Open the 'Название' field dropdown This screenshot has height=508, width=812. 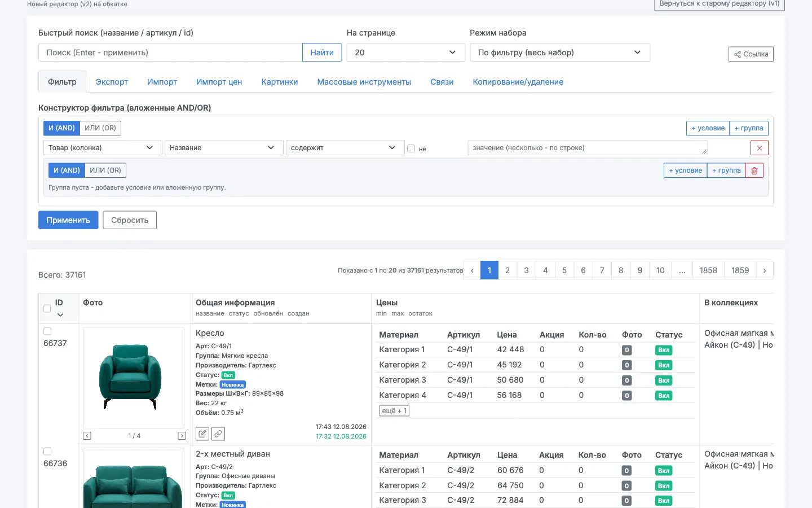224,148
